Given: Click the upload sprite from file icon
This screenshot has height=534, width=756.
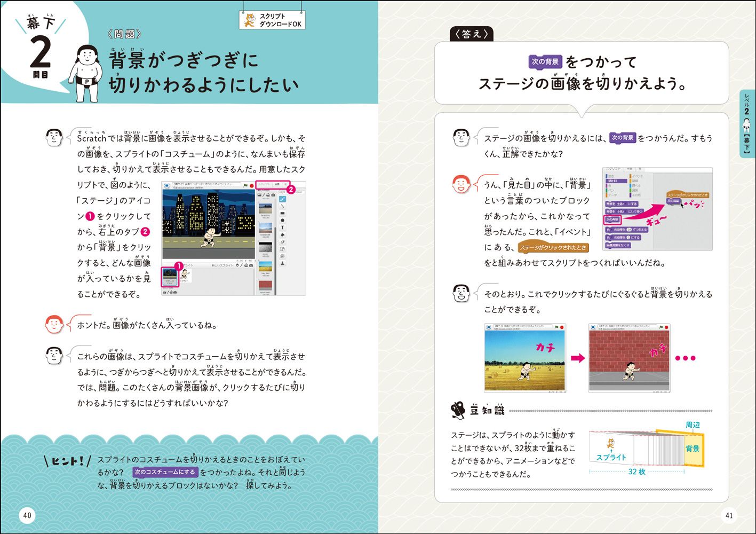Looking at the screenshot, I should tap(246, 265).
